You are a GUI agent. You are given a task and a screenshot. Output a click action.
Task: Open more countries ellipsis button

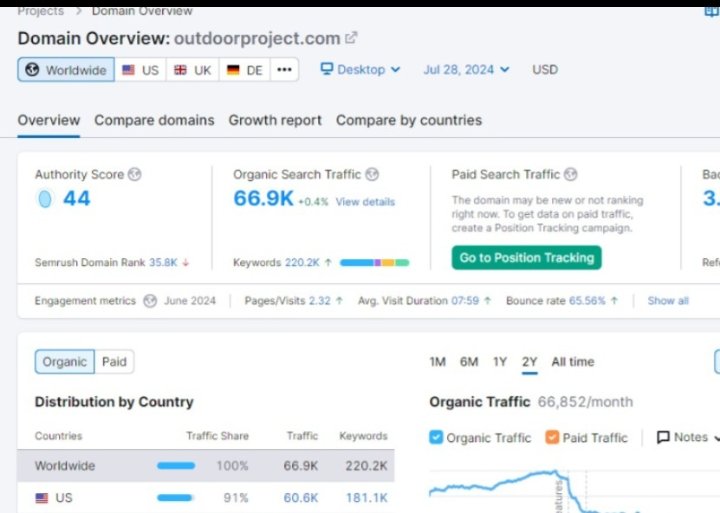[x=284, y=70]
